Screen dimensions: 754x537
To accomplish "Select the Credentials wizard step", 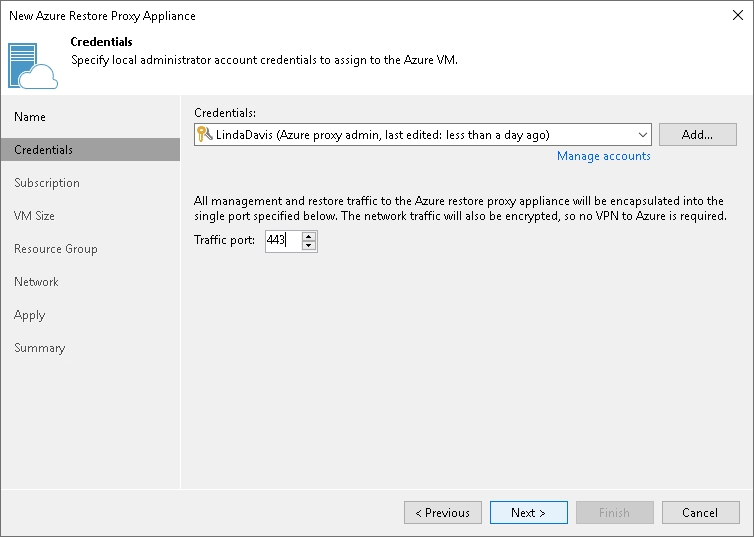I will click(x=90, y=150).
